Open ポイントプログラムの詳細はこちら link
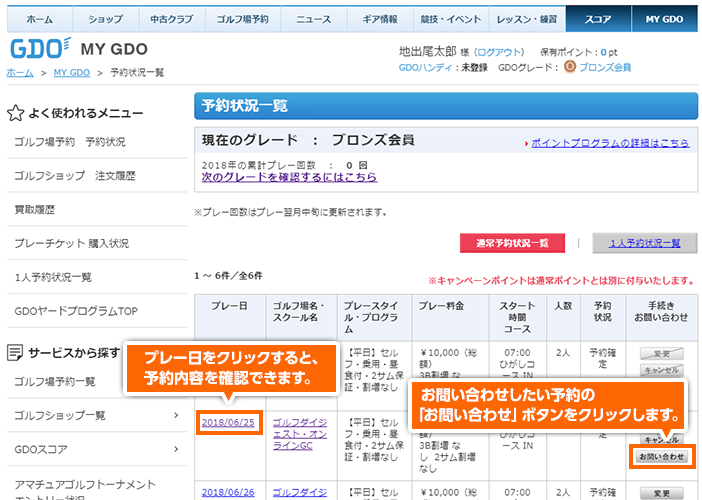Screen dimensions: 702x500 coord(610,143)
